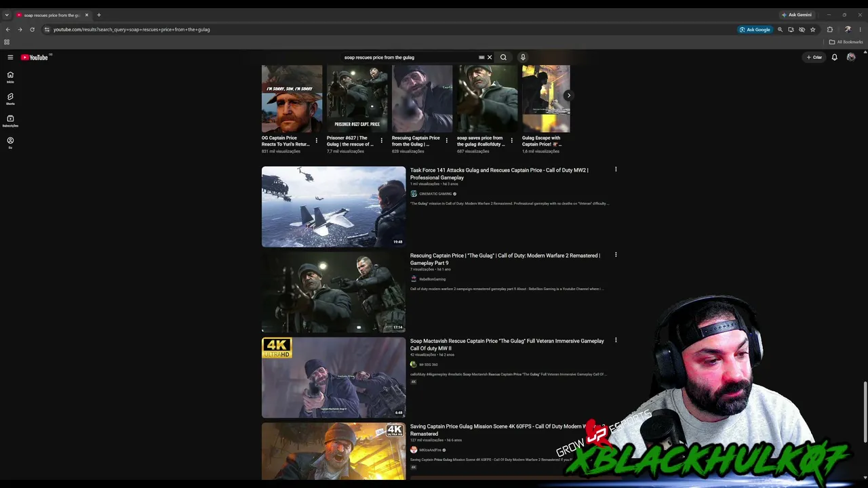Run the YouTube search with magnifier button
868x488 pixels.
pyautogui.click(x=503, y=58)
